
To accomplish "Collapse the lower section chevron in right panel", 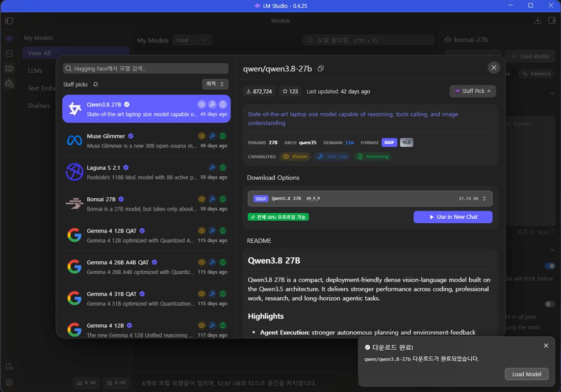I will click(552, 250).
